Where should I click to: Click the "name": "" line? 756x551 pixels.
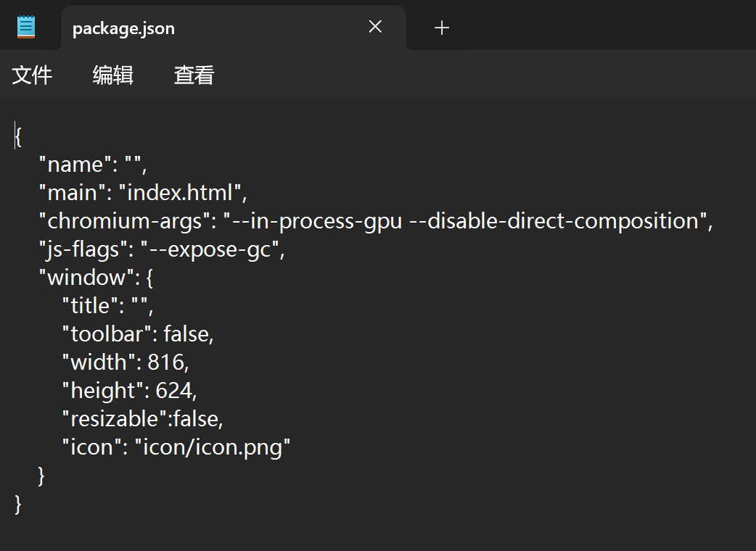click(93, 165)
